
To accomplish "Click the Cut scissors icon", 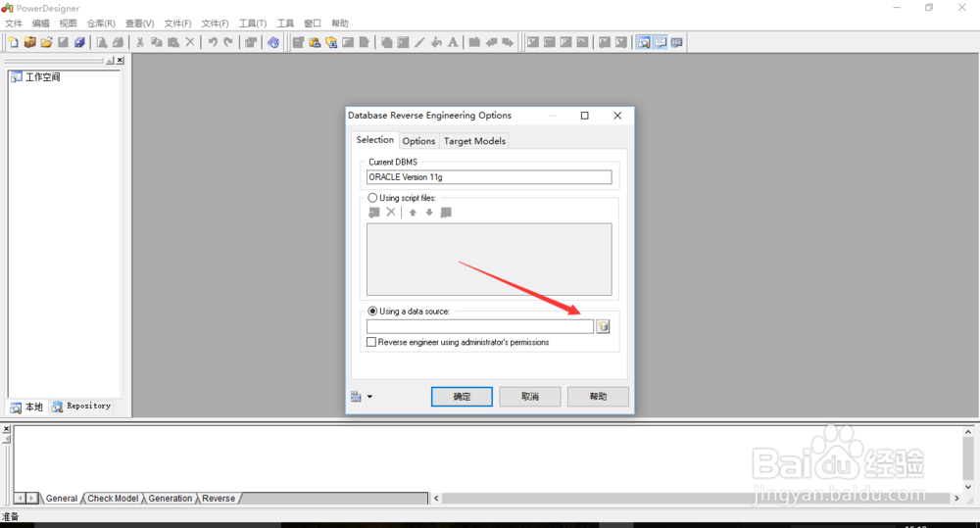I will (x=140, y=42).
